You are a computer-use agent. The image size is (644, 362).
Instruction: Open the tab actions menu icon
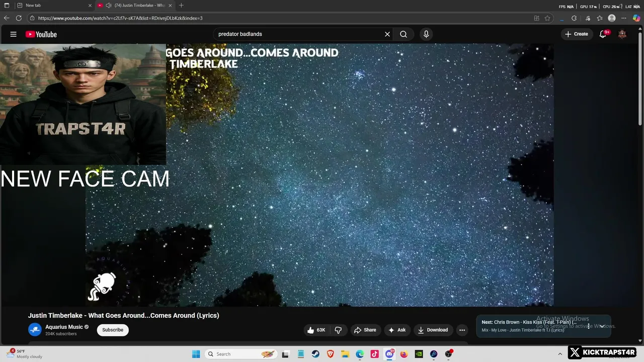click(x=7, y=6)
